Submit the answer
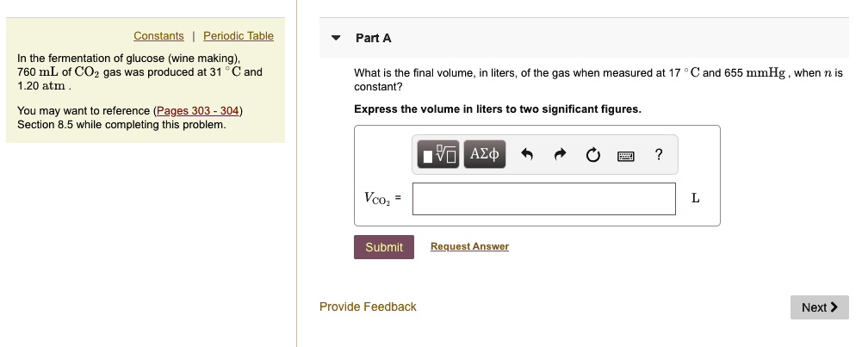 point(383,247)
